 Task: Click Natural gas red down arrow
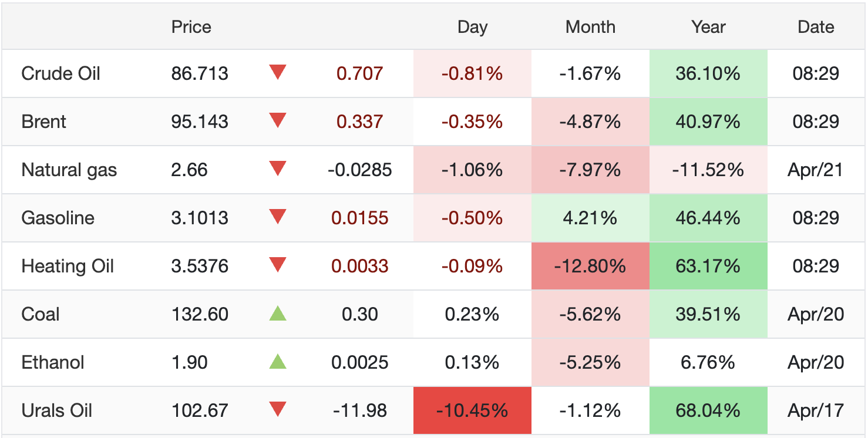click(277, 169)
